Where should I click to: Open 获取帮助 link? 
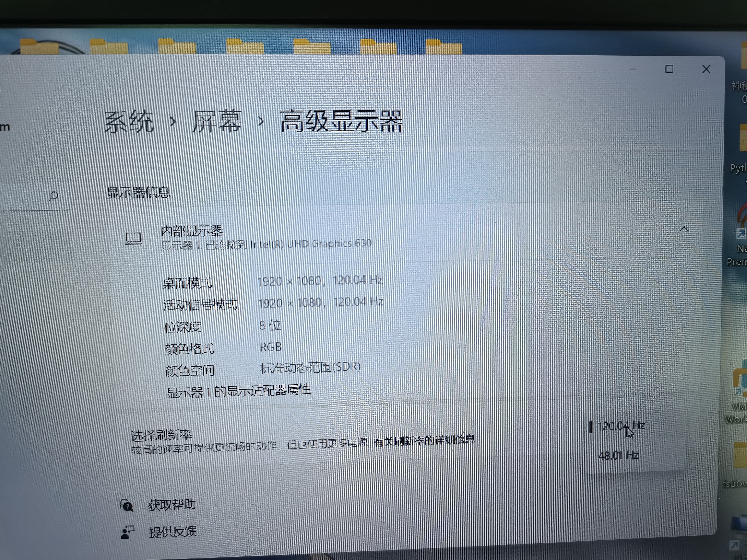click(x=172, y=505)
